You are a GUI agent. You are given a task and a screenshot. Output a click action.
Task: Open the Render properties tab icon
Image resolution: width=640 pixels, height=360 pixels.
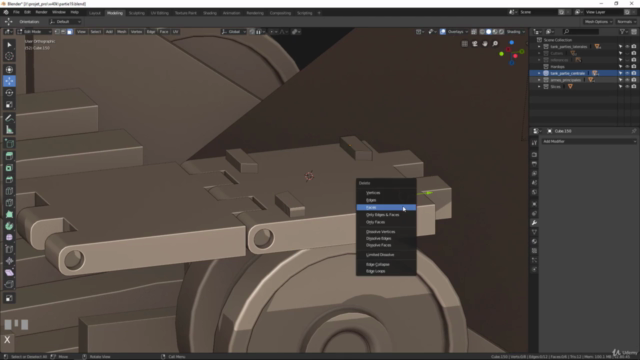534,155
